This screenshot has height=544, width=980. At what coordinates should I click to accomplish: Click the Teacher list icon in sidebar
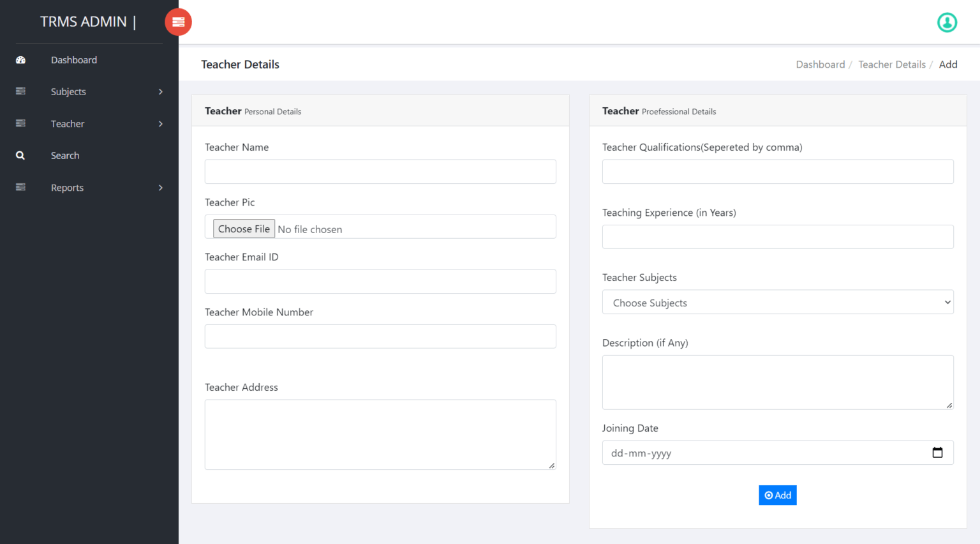[x=20, y=123]
